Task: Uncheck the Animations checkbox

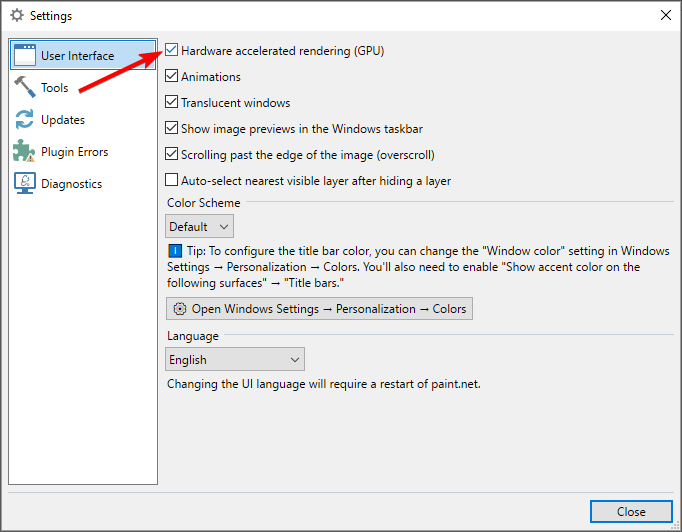Action: pyautogui.click(x=171, y=76)
